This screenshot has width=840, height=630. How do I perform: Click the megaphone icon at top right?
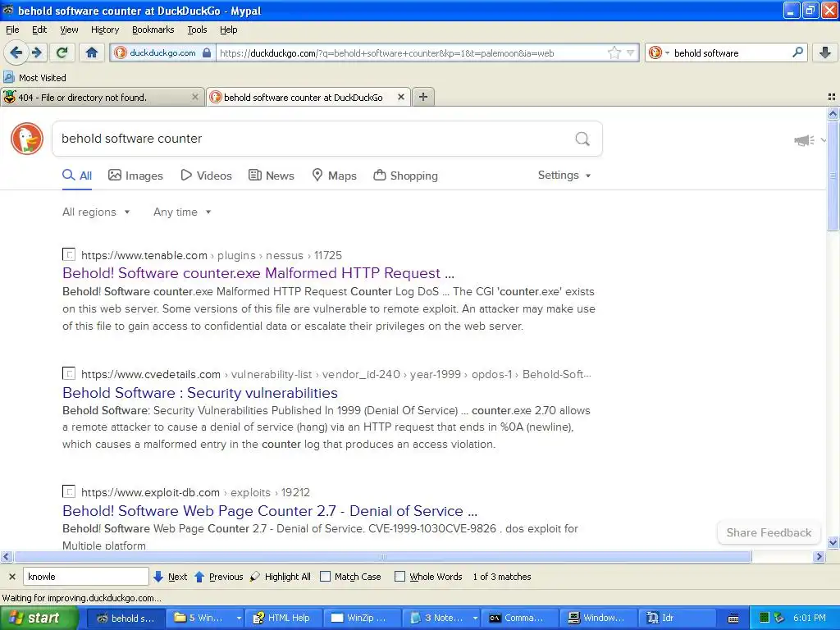pyautogui.click(x=804, y=140)
